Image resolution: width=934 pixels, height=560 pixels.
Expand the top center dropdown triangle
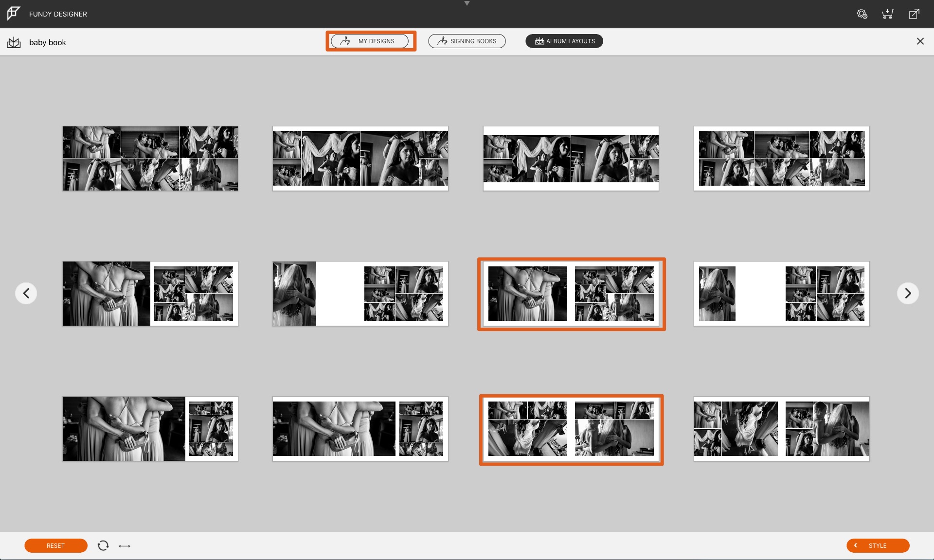click(x=467, y=3)
